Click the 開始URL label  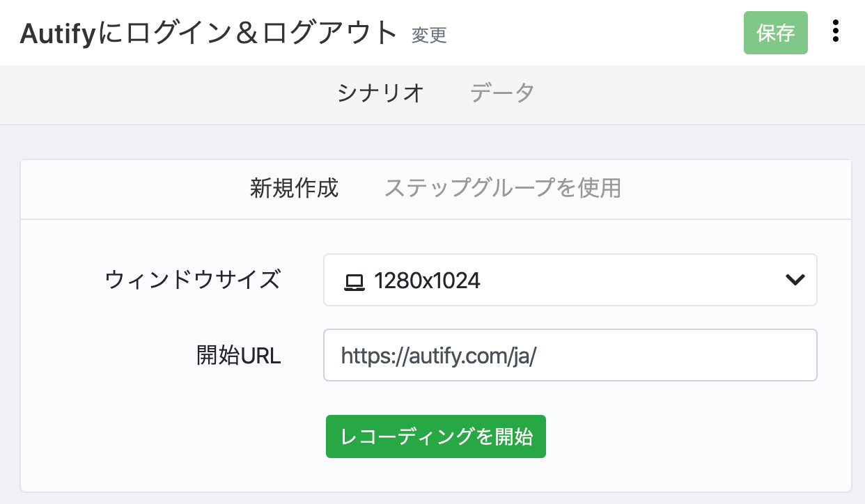tap(239, 356)
